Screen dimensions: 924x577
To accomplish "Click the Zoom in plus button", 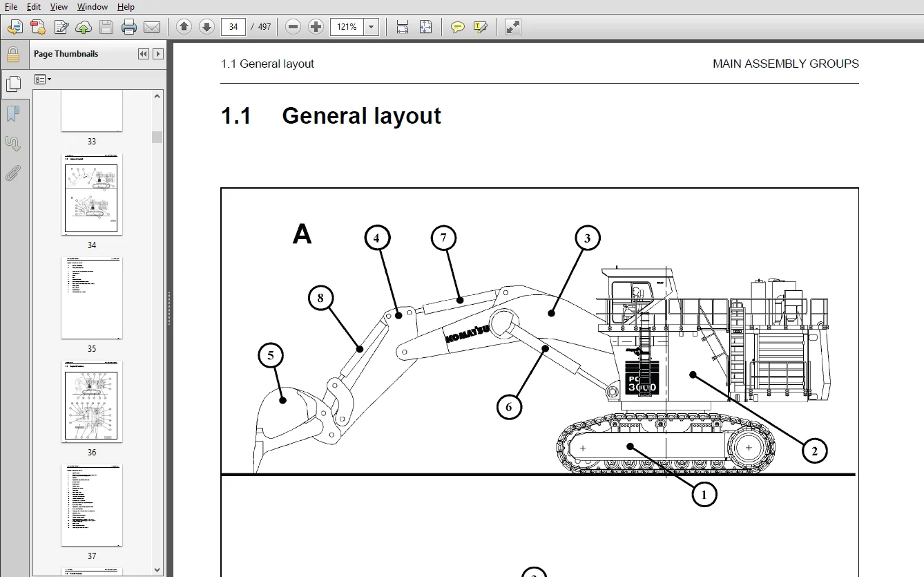I will [x=316, y=27].
